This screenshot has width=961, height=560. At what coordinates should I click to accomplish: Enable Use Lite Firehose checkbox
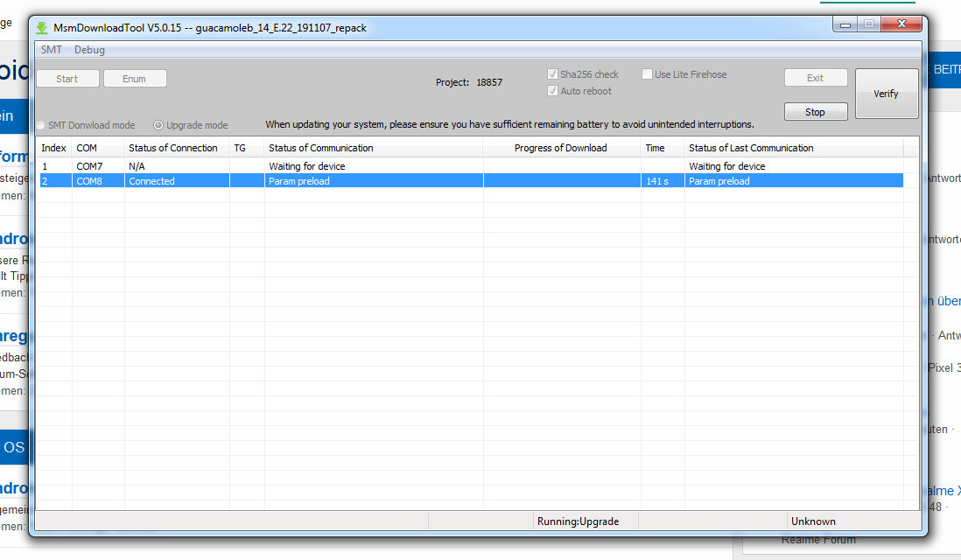[647, 74]
